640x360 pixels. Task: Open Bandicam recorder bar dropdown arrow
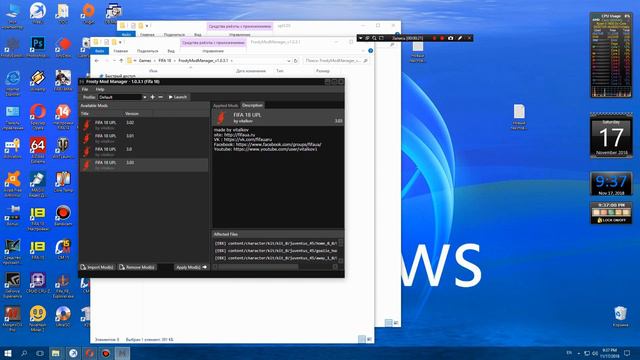[x=360, y=38]
